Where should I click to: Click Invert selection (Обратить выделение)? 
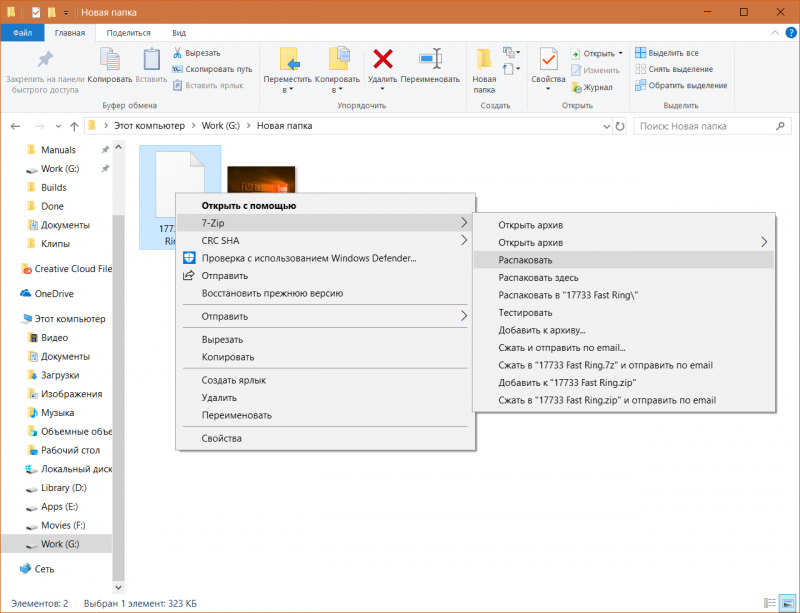tap(681, 85)
